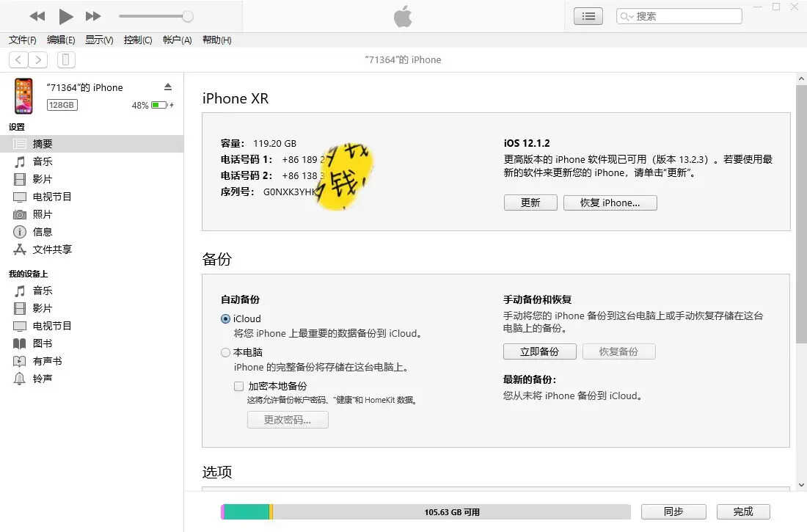Click the fast forward next icon
This screenshot has height=532, width=807.
point(93,16)
